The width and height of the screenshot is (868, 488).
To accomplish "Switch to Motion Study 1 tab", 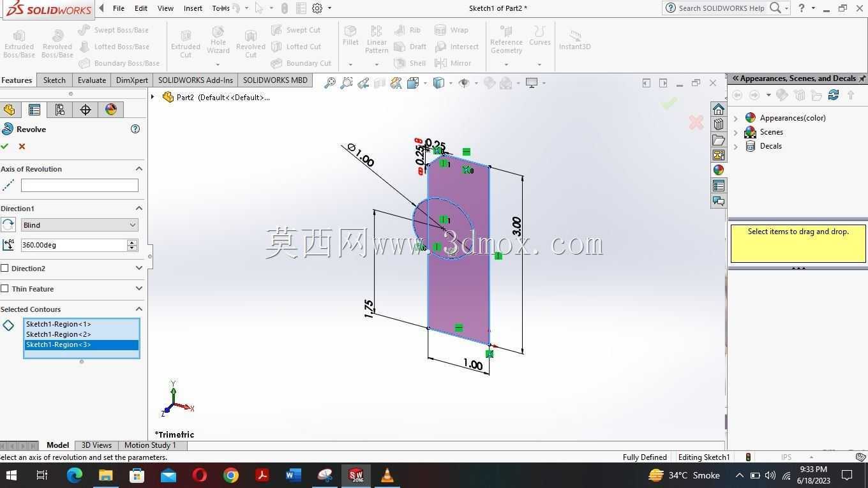I will tap(150, 445).
